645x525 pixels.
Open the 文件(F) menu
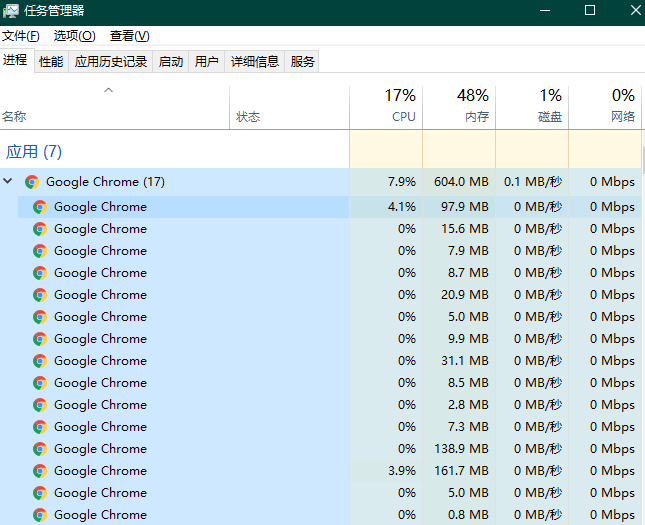click(x=21, y=36)
